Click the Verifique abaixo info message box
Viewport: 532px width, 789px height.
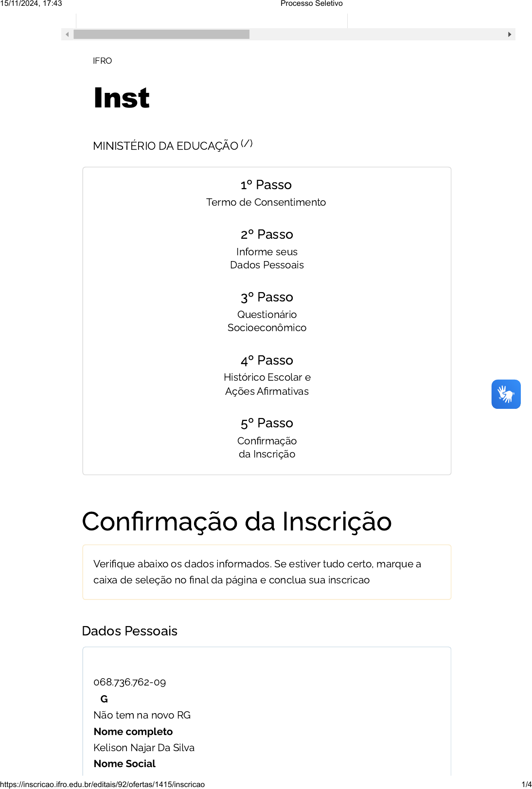click(266, 572)
